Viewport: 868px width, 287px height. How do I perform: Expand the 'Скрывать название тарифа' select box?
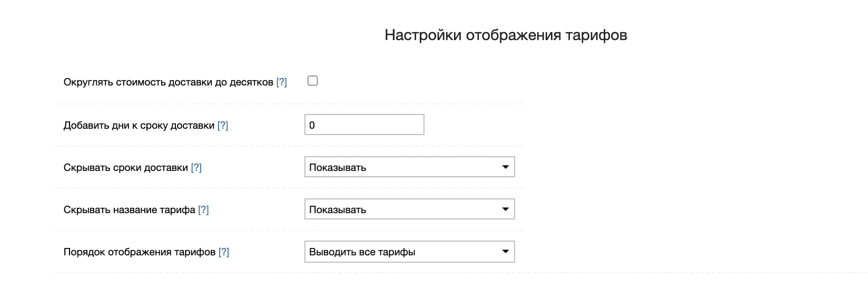[409, 209]
